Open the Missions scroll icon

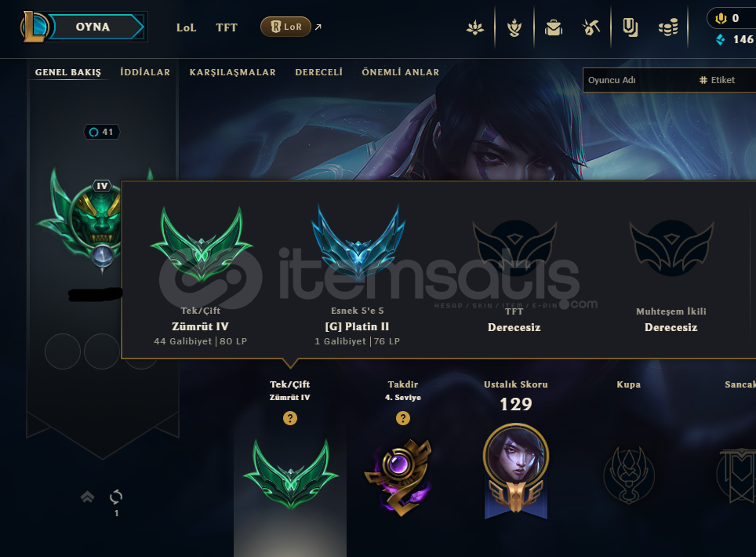630,27
